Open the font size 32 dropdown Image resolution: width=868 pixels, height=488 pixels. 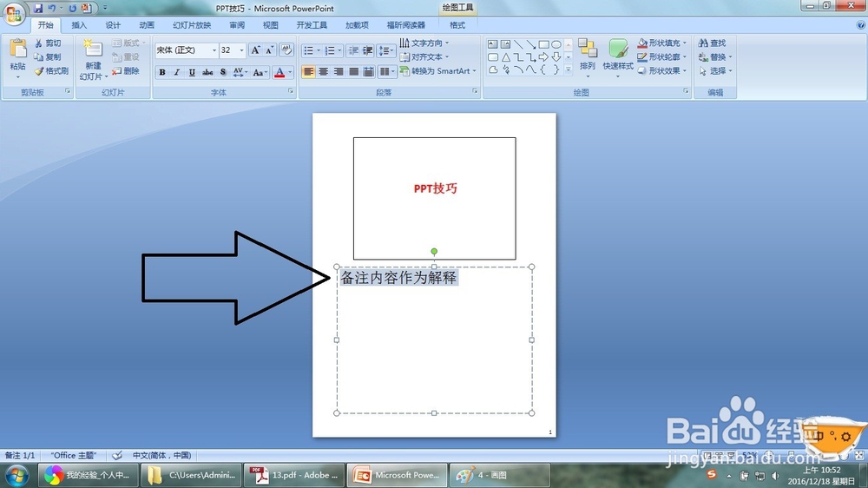[x=241, y=50]
